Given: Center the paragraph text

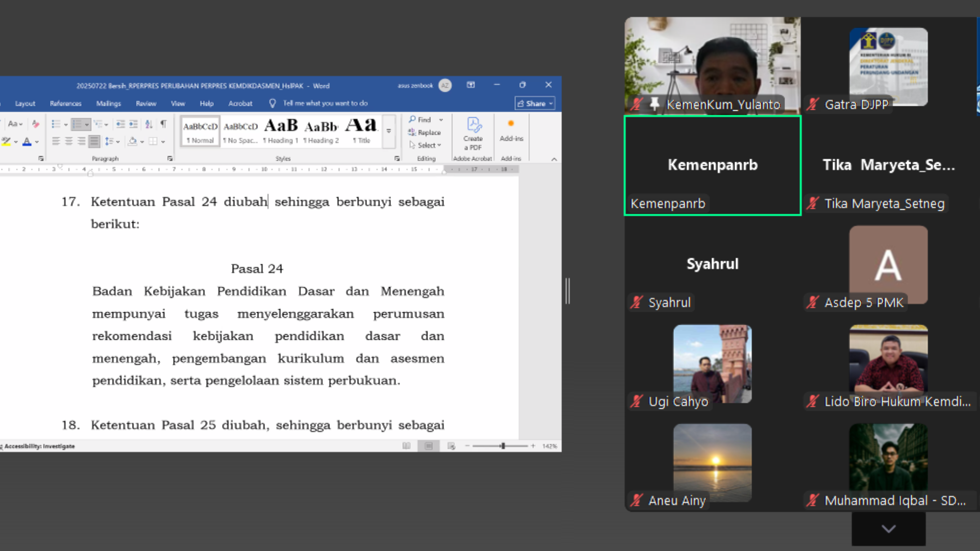Looking at the screenshot, I should click(x=69, y=141).
